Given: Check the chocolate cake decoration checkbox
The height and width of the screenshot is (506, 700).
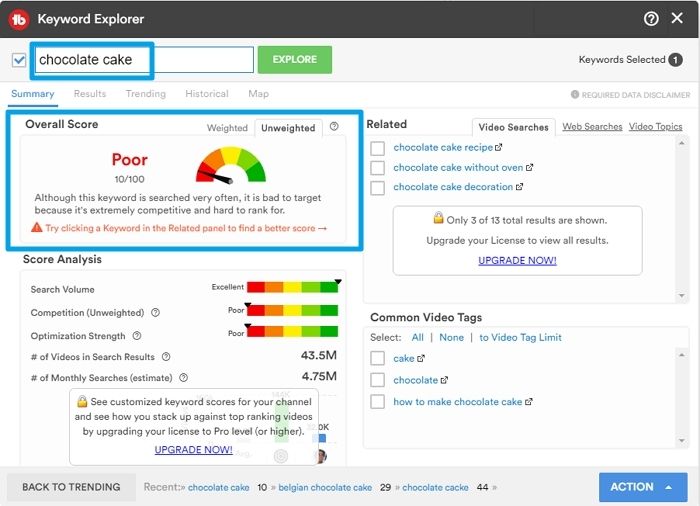Looking at the screenshot, I should click(378, 188).
